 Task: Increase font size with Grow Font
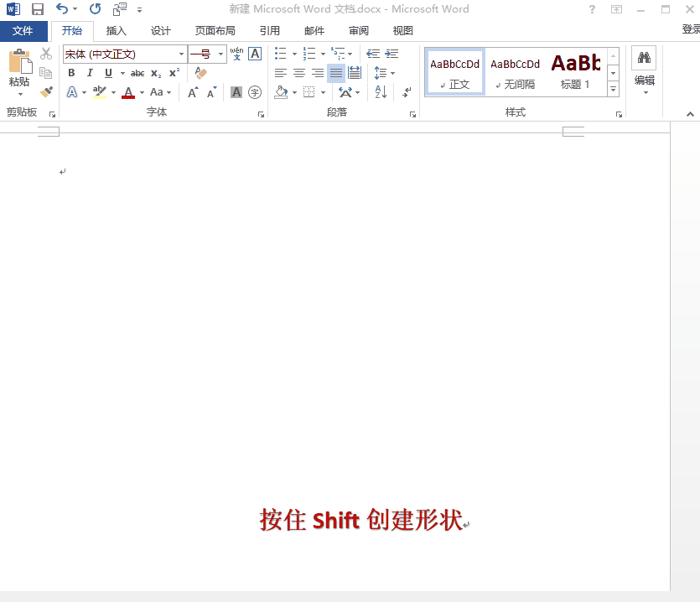click(x=193, y=92)
